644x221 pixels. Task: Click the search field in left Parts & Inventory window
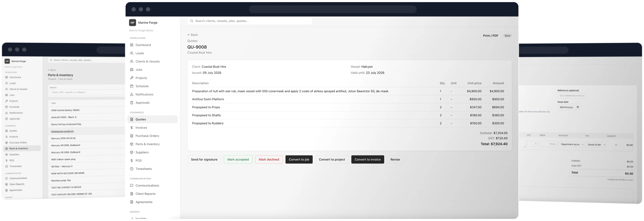87,92
